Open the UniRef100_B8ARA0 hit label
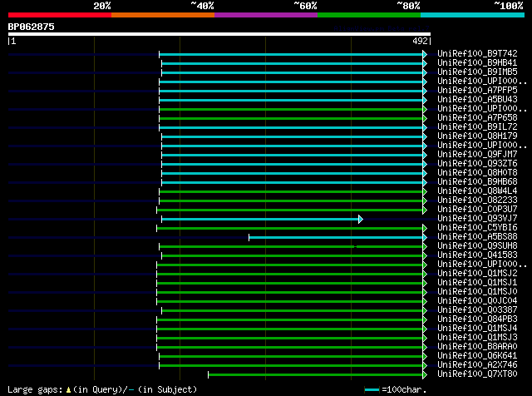Screen dimensions: 532x396 point(477,347)
